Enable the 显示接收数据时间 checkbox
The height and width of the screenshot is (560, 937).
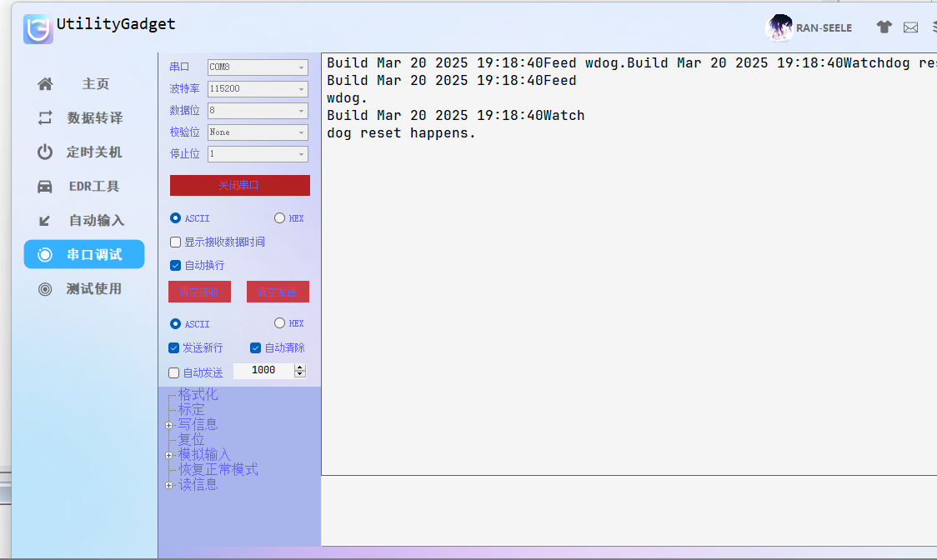[x=175, y=242]
